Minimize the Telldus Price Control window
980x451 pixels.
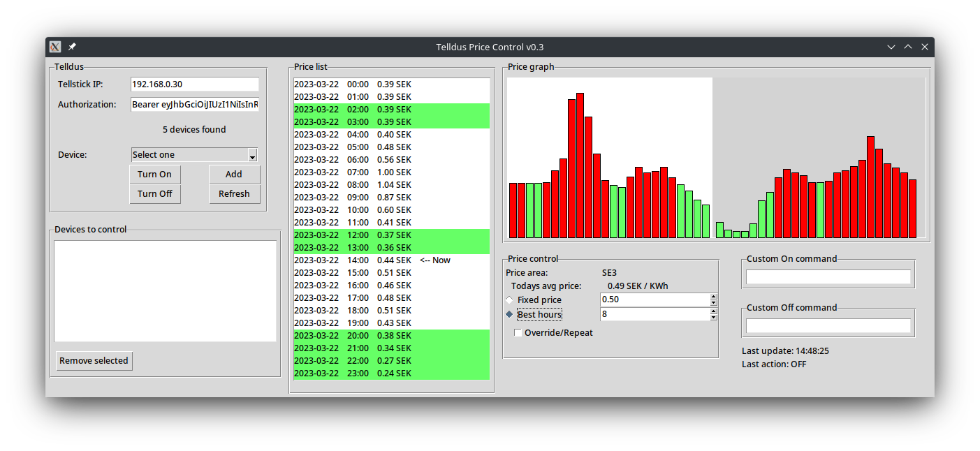click(891, 47)
